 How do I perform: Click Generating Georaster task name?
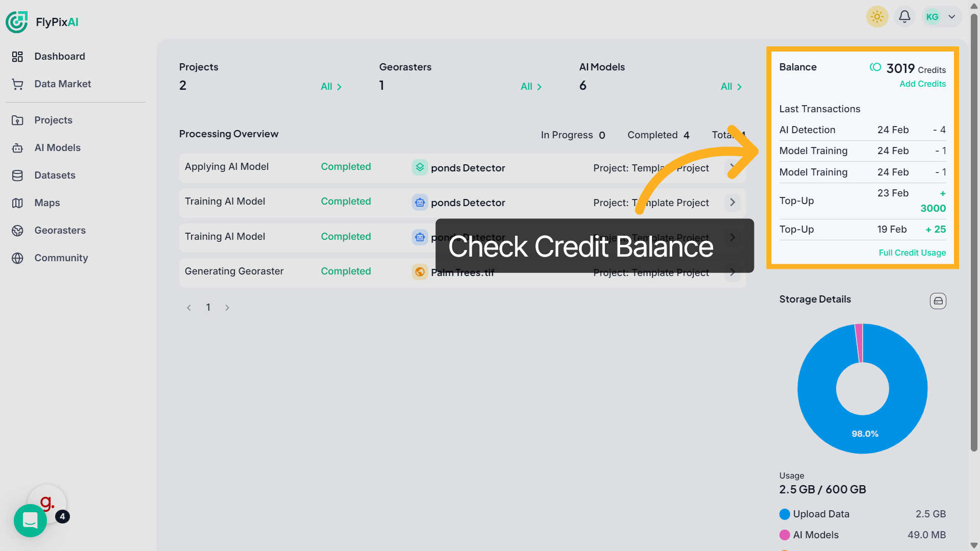[234, 271]
